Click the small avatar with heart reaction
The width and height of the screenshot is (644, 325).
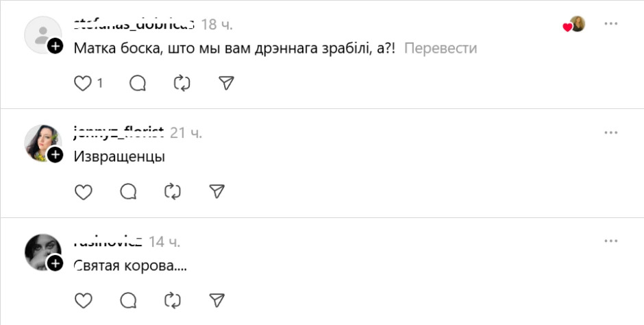[x=577, y=24]
